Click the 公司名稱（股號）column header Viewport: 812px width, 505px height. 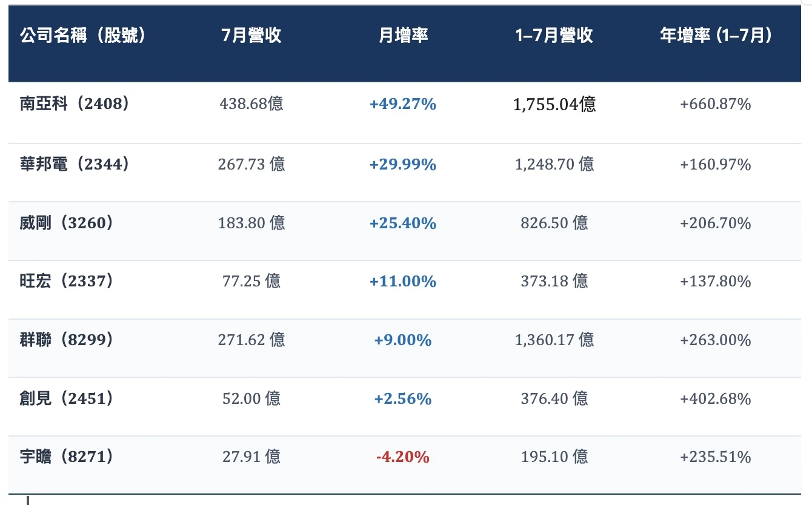click(x=83, y=36)
